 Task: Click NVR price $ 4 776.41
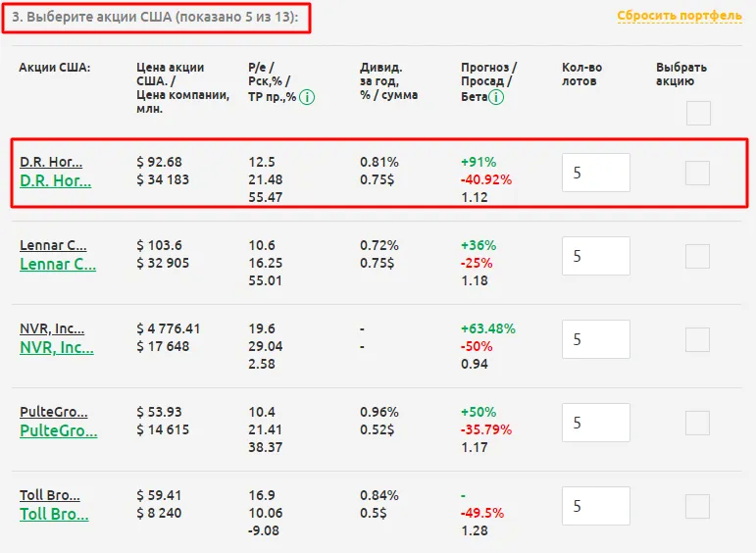[x=169, y=328]
